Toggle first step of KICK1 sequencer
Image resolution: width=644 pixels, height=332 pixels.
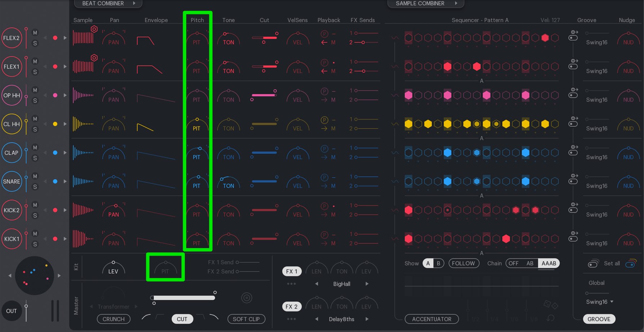pyautogui.click(x=408, y=238)
